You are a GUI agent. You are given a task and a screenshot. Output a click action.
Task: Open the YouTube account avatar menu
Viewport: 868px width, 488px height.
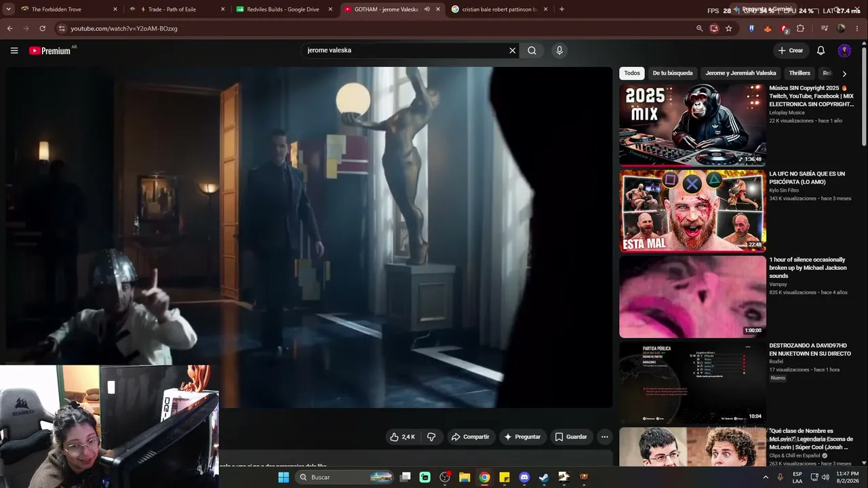pos(844,50)
